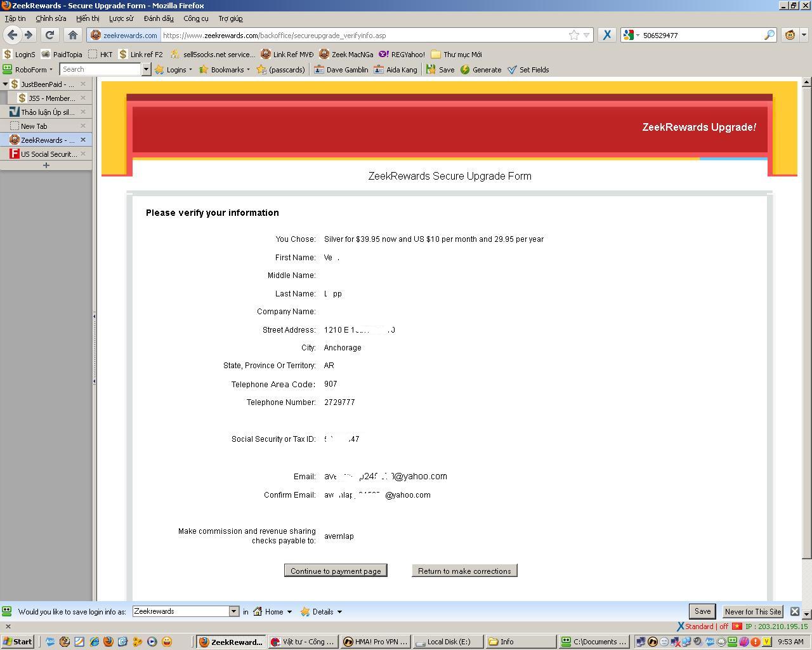Click the search magnifier icon
This screenshot has width=812, height=650.
tap(769, 35)
